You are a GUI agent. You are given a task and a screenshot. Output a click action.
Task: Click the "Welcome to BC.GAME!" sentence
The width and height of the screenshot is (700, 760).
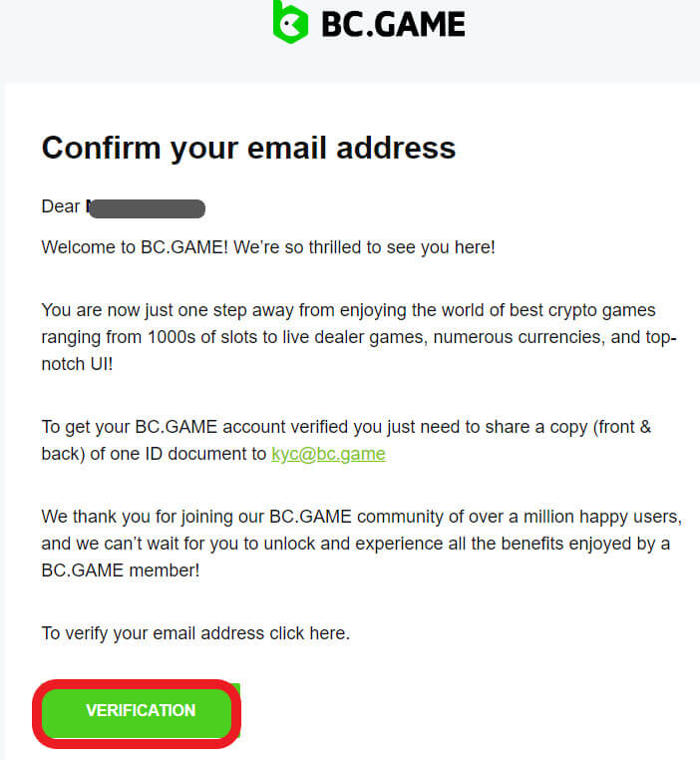click(135, 247)
